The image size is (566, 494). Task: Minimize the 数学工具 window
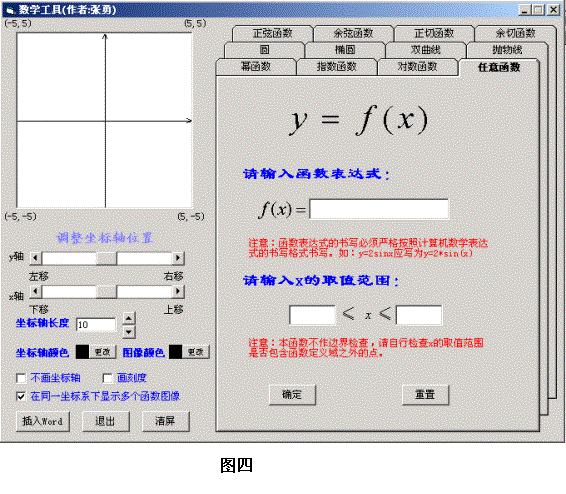tap(524, 10)
